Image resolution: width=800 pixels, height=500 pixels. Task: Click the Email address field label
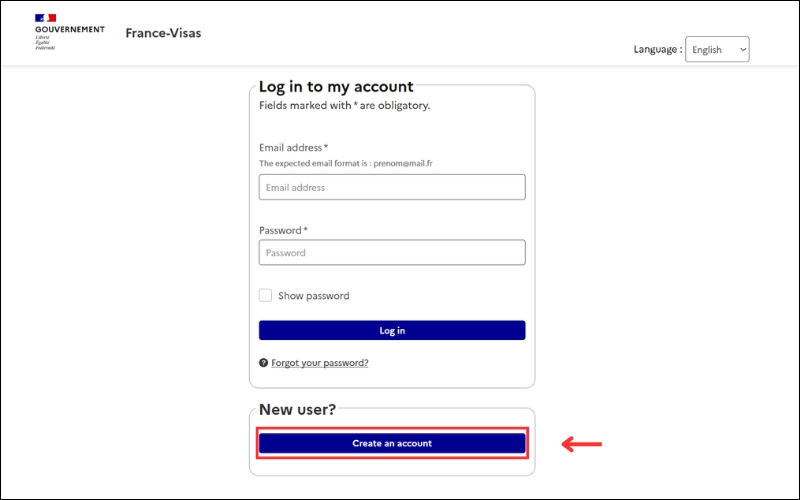(x=291, y=147)
